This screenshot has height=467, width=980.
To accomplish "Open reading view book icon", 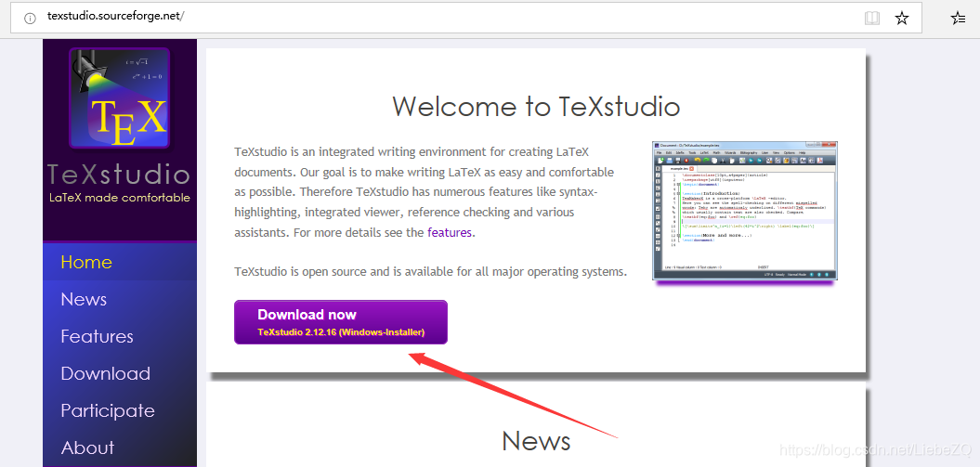I will [x=872, y=19].
